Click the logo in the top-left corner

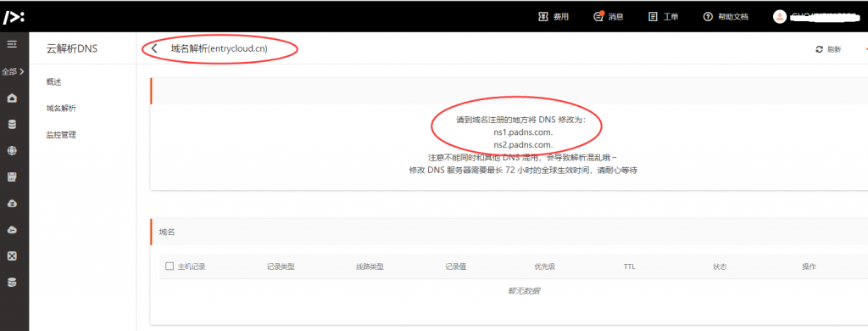(14, 17)
